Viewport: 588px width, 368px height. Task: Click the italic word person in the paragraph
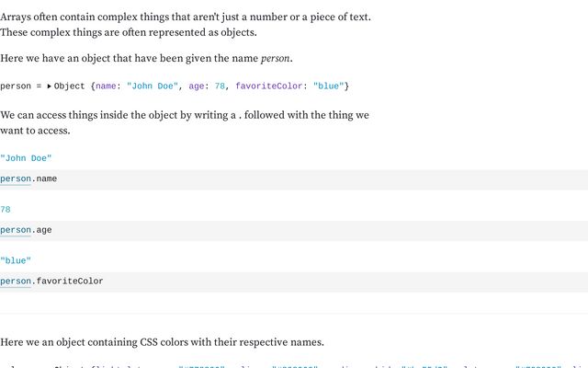[276, 58]
